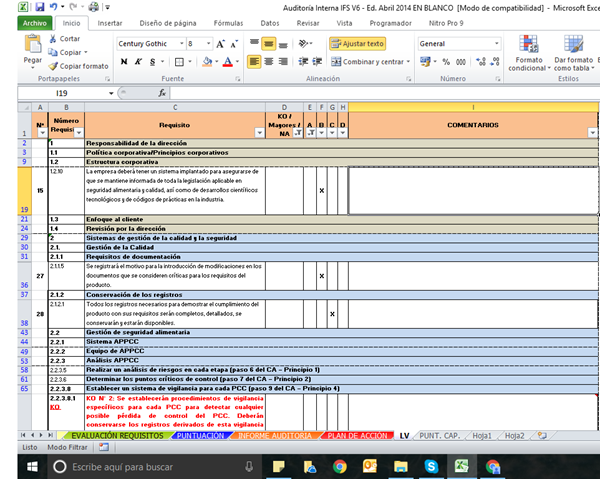600x479 pixels.
Task: Open the Archivo menu button
Action: click(x=33, y=21)
